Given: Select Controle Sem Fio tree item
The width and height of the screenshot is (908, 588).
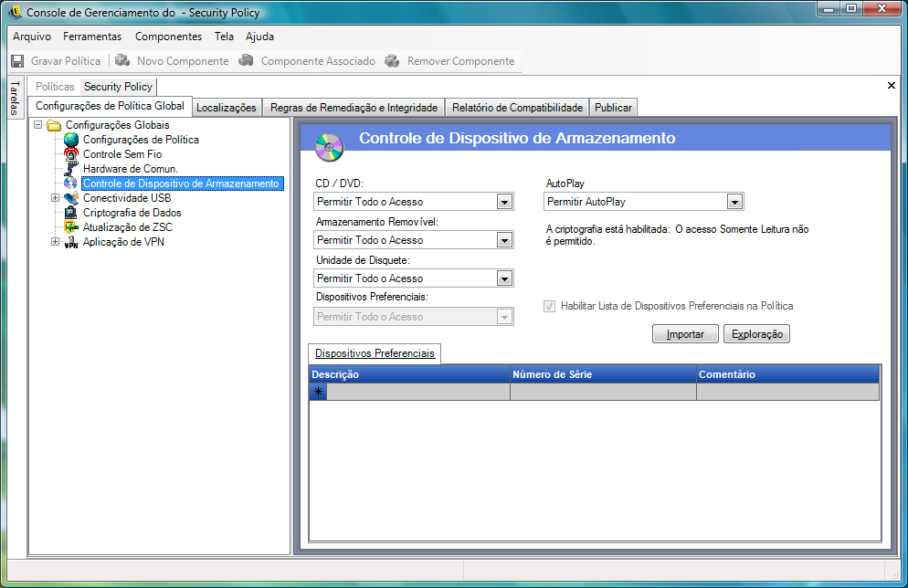Looking at the screenshot, I should pyautogui.click(x=122, y=154).
